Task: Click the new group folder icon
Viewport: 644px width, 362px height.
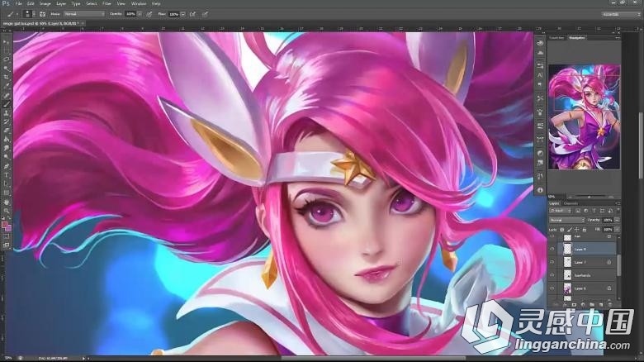Action: (592, 305)
